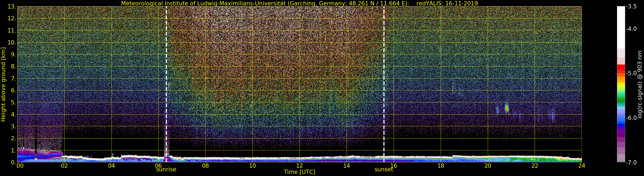Click the time axis tick label 02
Image resolution: width=644 pixels, height=176 pixels.
point(64,166)
